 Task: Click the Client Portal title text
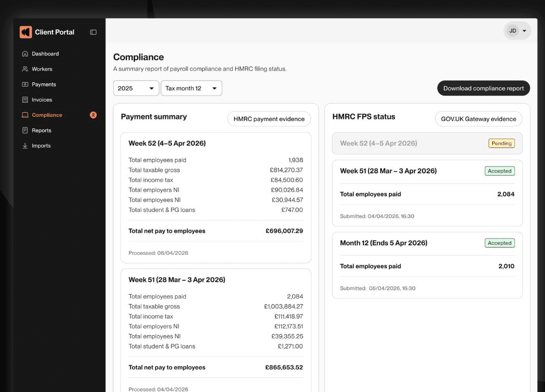tap(54, 32)
